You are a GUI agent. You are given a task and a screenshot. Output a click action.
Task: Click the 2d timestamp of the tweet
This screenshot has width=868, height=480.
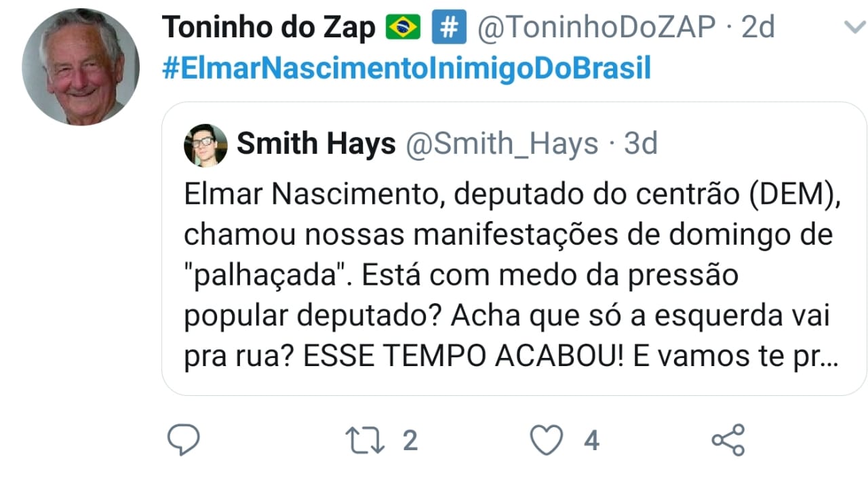pyautogui.click(x=758, y=28)
